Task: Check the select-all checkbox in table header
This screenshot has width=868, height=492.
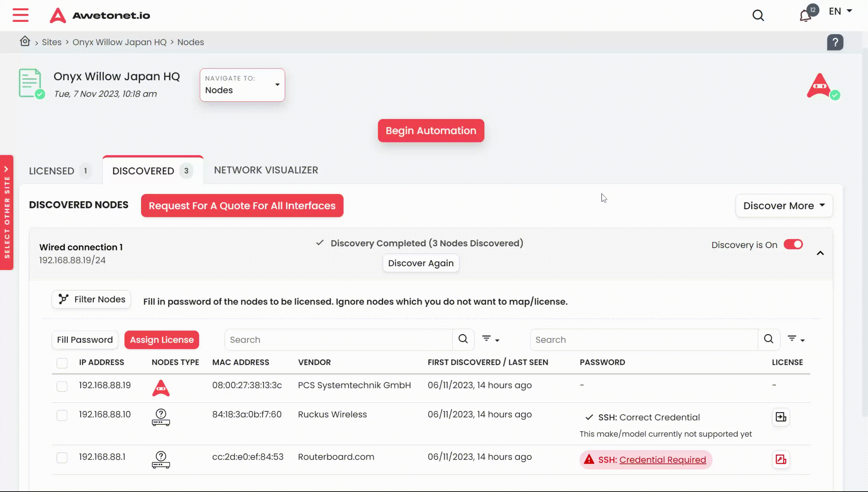Action: pyautogui.click(x=62, y=363)
